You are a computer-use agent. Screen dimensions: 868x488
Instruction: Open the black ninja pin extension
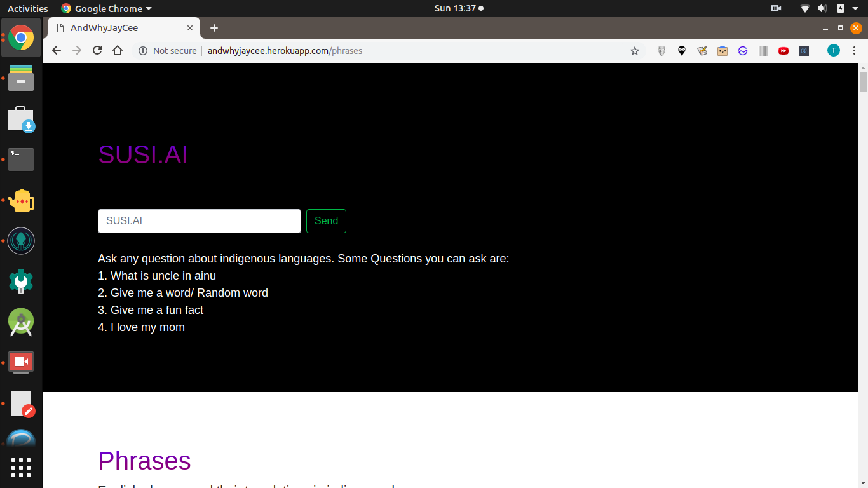pos(682,51)
